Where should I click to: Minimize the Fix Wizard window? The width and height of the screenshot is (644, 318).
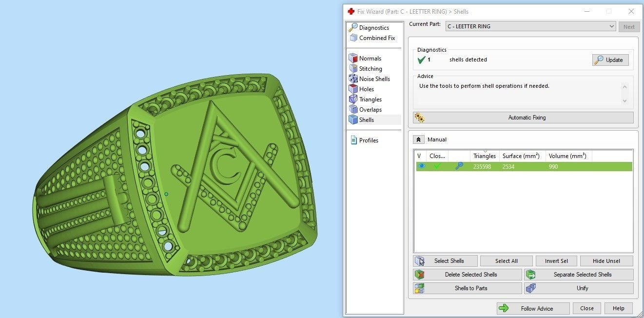click(586, 11)
